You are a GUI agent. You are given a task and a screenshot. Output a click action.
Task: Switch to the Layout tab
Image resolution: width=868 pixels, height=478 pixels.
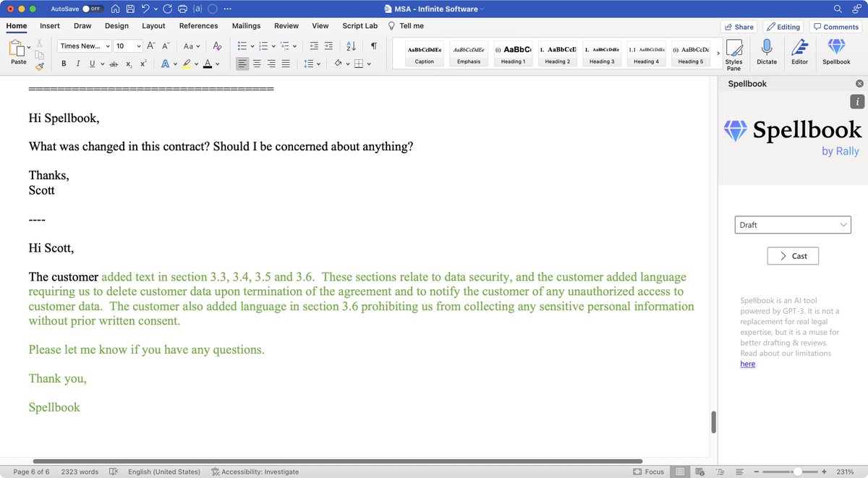(x=153, y=25)
